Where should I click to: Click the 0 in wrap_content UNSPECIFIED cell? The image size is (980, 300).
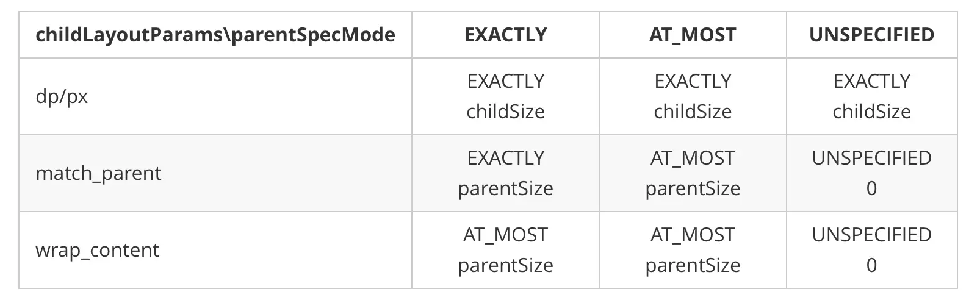pos(871,265)
